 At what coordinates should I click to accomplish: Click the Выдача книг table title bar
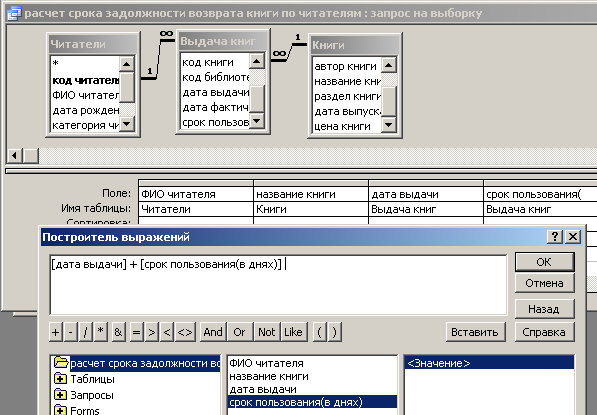click(223, 41)
